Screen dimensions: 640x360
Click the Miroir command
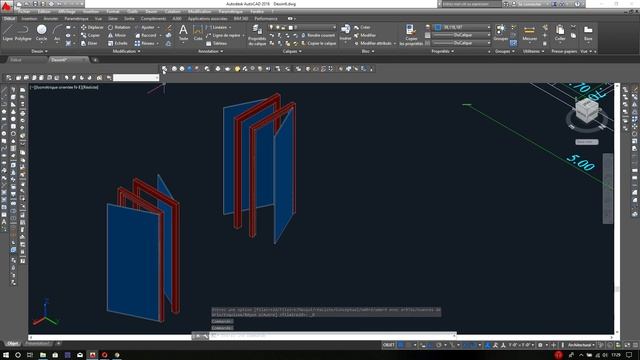pos(117,36)
